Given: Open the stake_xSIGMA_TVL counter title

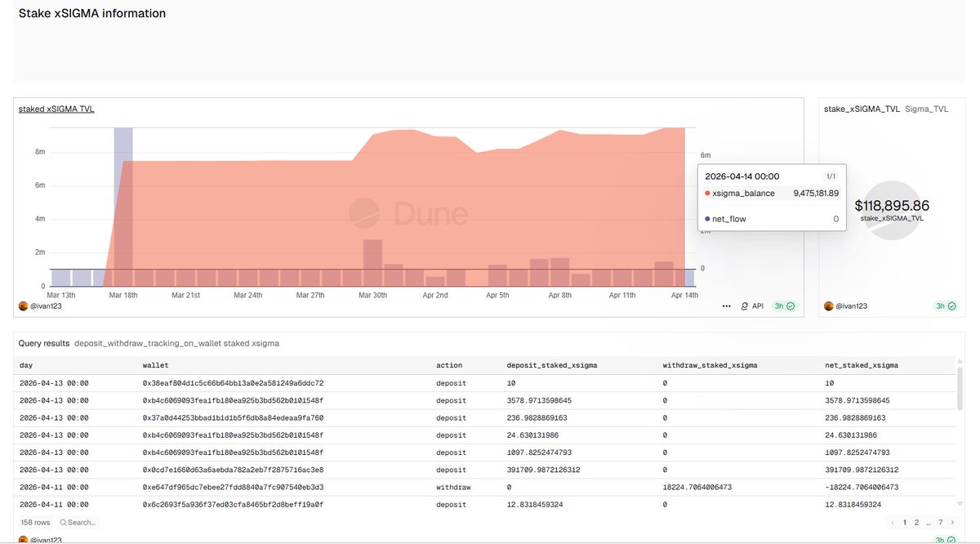Looking at the screenshot, I should tap(862, 109).
